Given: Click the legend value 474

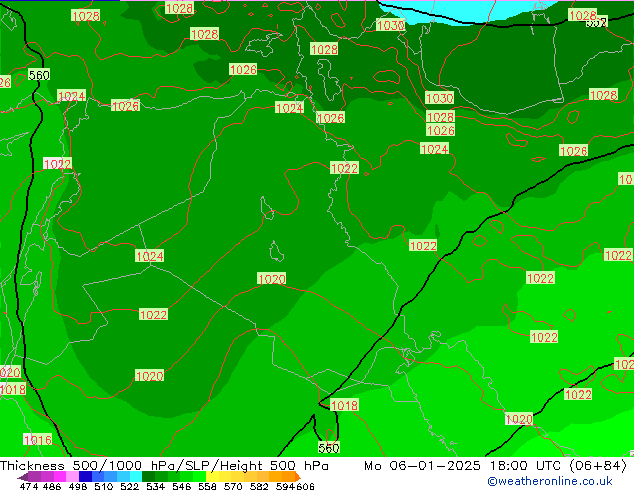Looking at the screenshot, I should pyautogui.click(x=29, y=486).
